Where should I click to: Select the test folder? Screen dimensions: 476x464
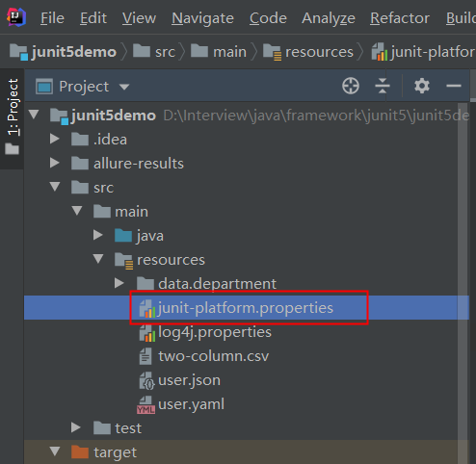(118, 428)
